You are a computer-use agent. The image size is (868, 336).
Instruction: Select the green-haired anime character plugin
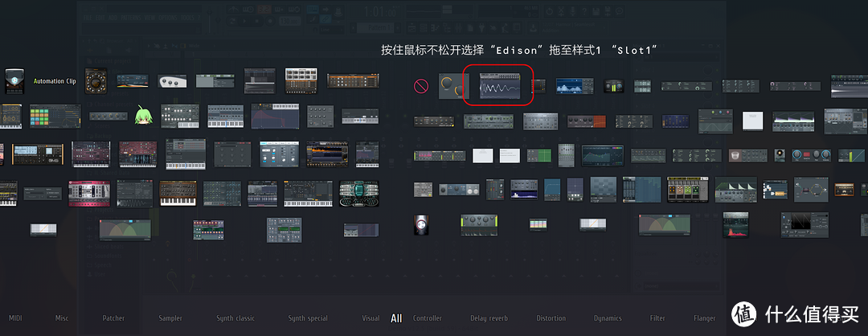[x=143, y=116]
